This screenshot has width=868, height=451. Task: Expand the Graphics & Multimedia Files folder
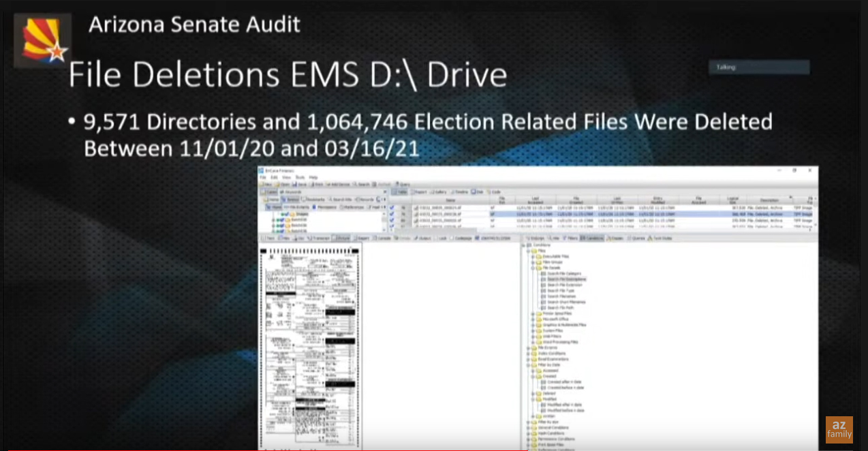pyautogui.click(x=532, y=325)
